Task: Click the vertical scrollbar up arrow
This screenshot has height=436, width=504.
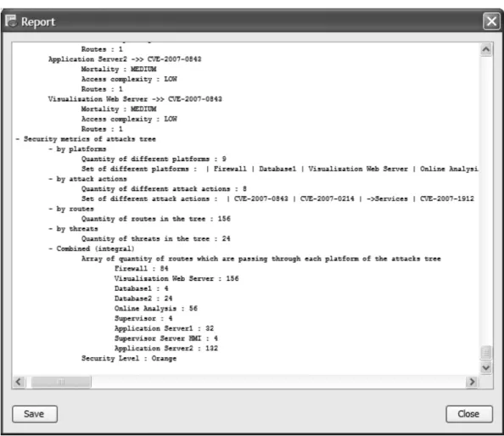Action: [x=486, y=49]
